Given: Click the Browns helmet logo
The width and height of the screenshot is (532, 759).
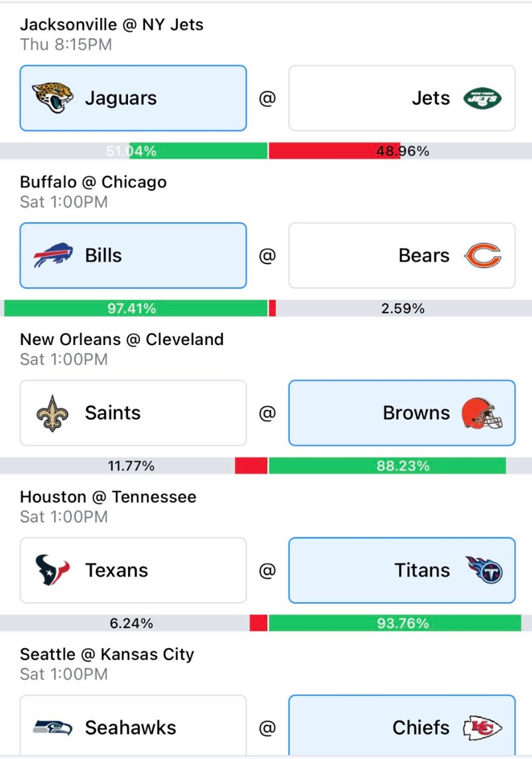Looking at the screenshot, I should point(482,413).
